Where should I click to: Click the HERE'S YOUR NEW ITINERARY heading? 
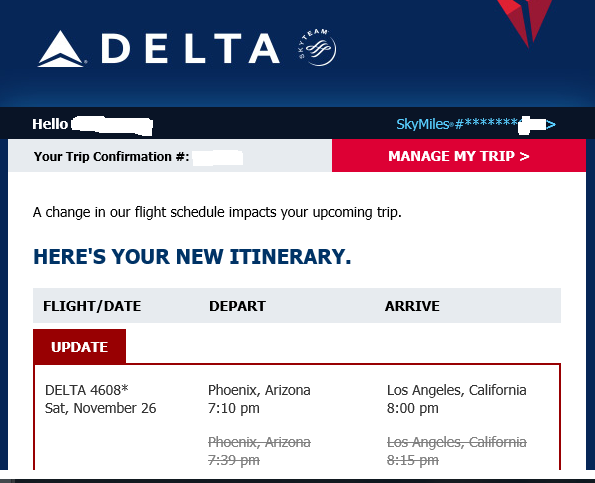click(192, 256)
